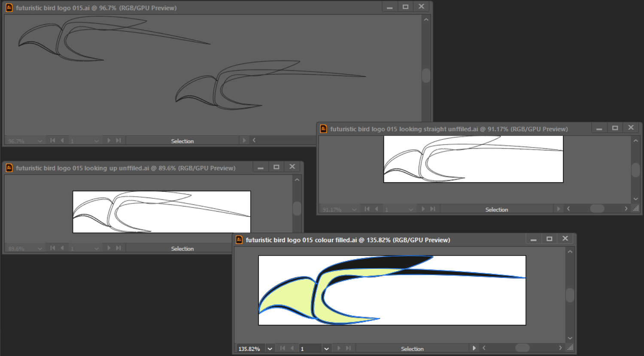Image resolution: width=644 pixels, height=356 pixels.
Task: Click Selection status label in looking straight window
Action: pos(496,209)
